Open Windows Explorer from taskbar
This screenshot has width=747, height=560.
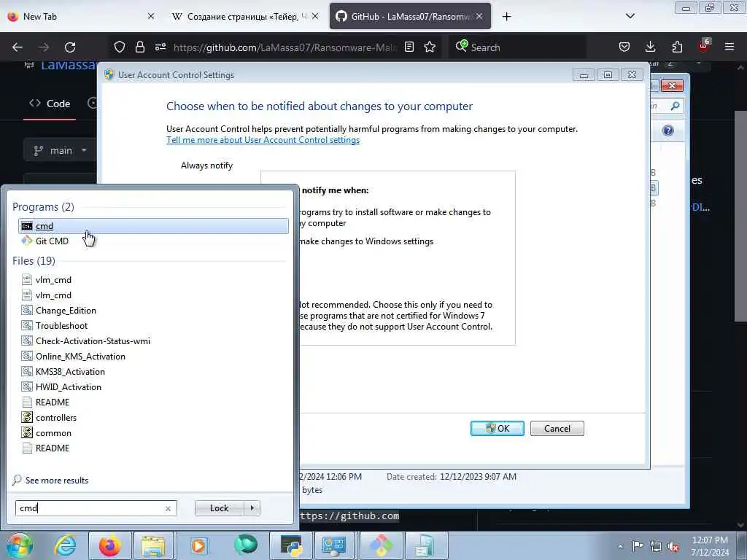tap(153, 545)
